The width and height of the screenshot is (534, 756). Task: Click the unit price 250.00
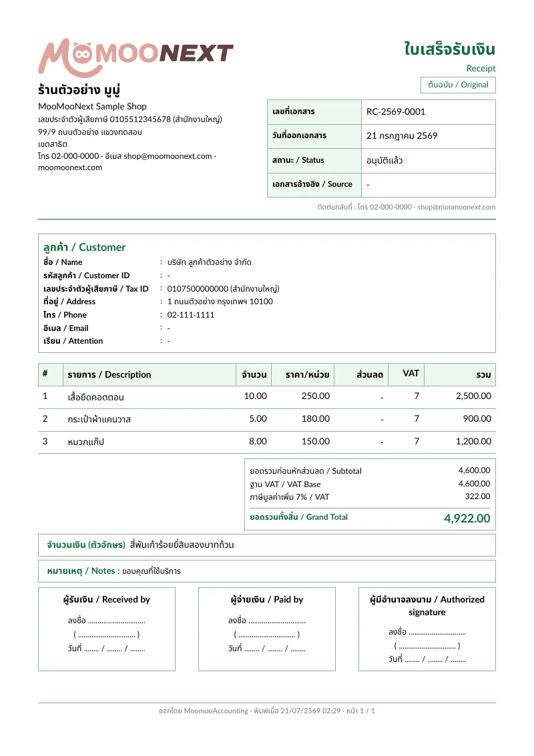(x=316, y=396)
